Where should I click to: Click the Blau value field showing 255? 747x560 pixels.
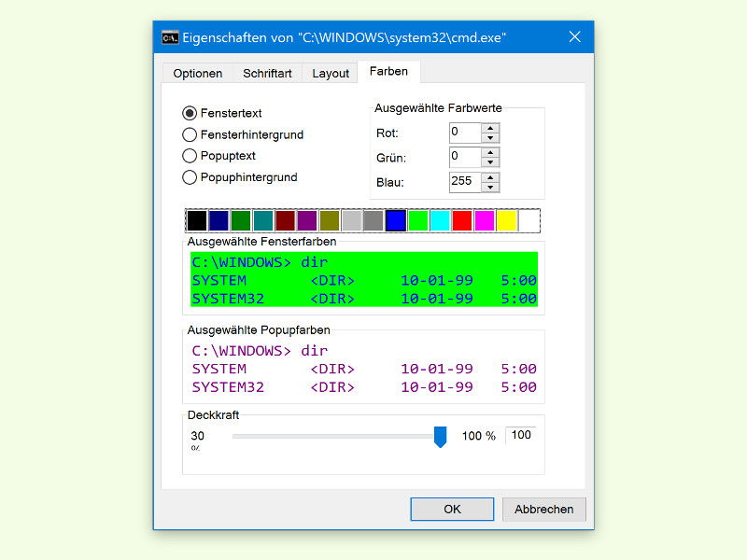(465, 182)
